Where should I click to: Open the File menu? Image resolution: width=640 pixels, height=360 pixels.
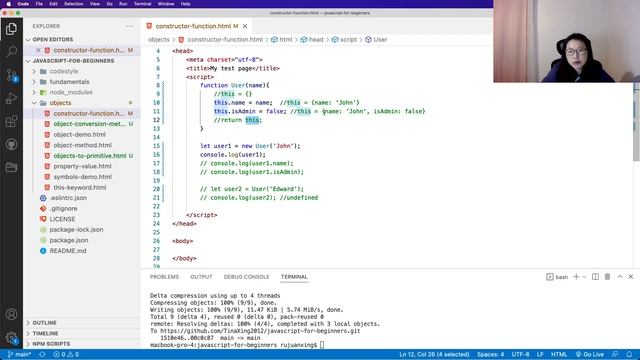click(39, 4)
